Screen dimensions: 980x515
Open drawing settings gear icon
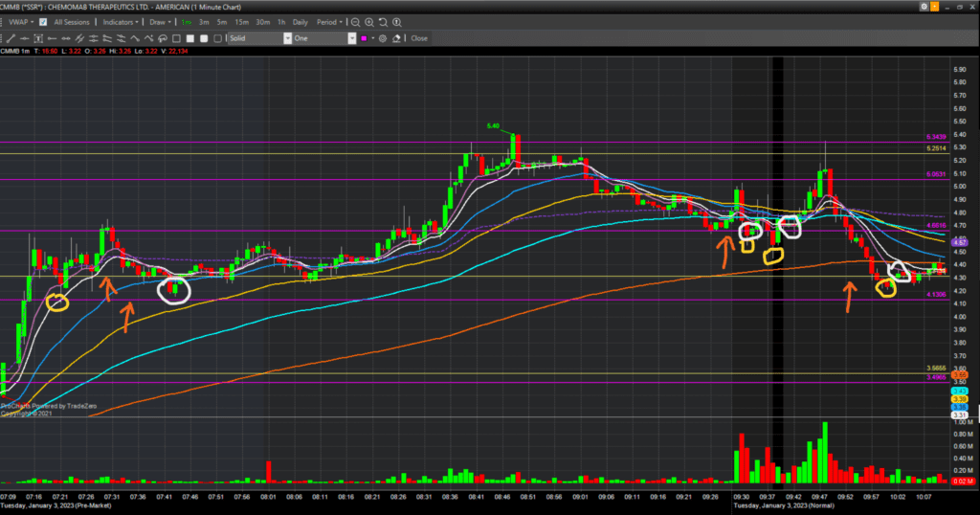[x=383, y=38]
